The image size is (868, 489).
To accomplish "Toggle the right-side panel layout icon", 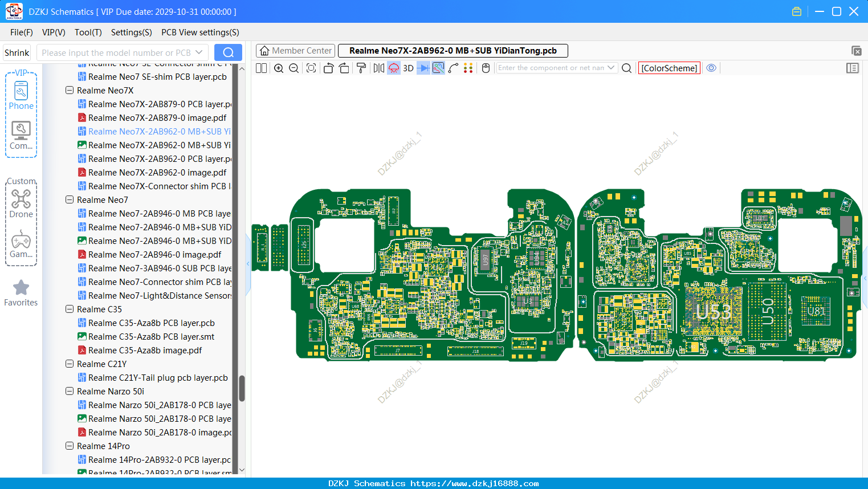I will tap(853, 68).
